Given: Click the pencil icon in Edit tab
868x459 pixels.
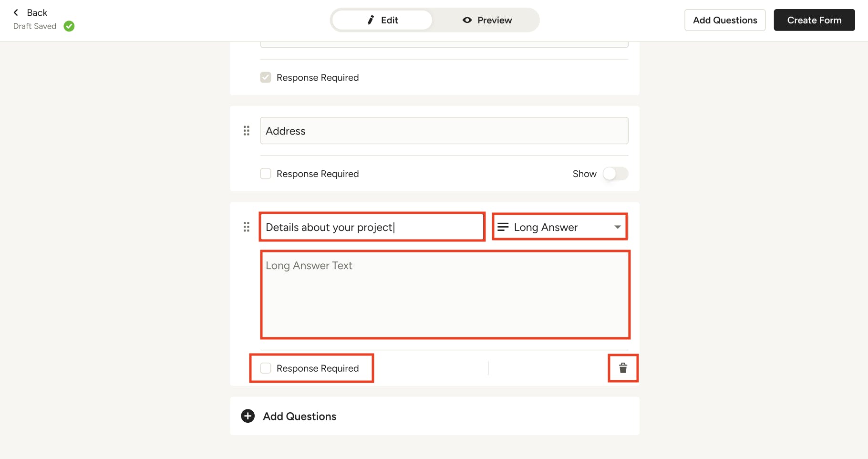Looking at the screenshot, I should point(371,20).
